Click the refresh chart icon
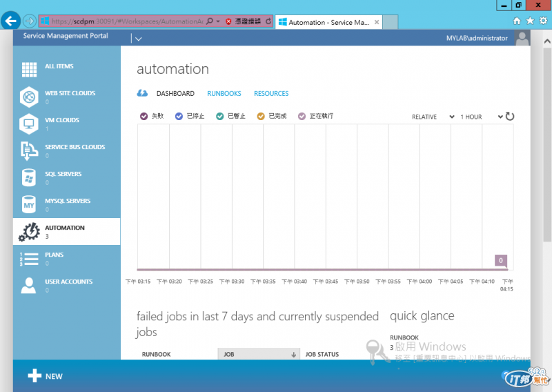 tap(510, 116)
